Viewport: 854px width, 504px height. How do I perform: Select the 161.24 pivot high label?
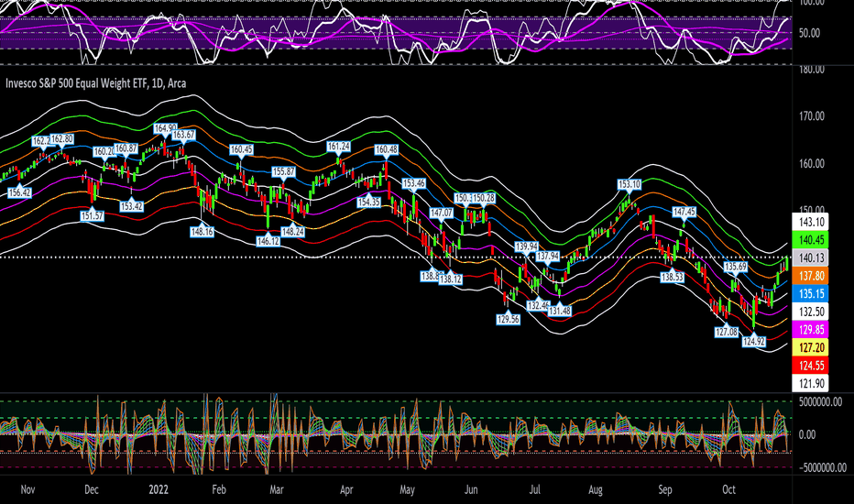339,146
